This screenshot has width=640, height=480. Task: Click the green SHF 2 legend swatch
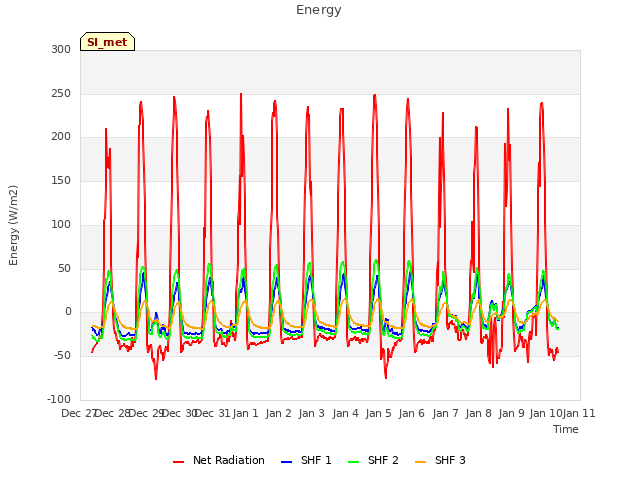(353, 462)
